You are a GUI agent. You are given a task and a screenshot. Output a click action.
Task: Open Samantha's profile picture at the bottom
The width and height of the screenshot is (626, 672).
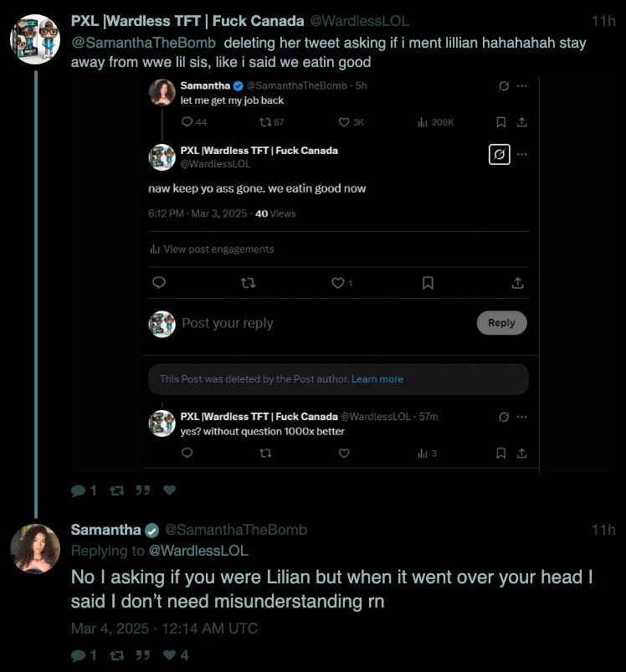tap(34, 549)
